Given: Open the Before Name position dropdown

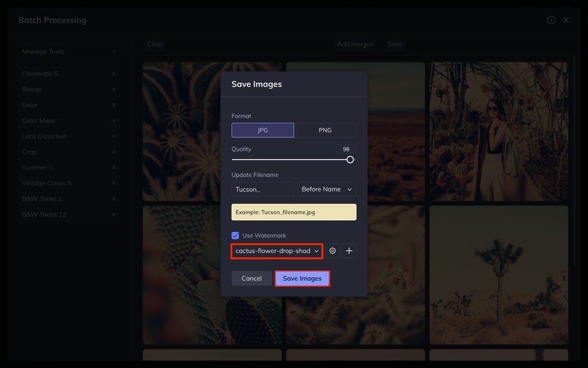Looking at the screenshot, I should click(326, 189).
